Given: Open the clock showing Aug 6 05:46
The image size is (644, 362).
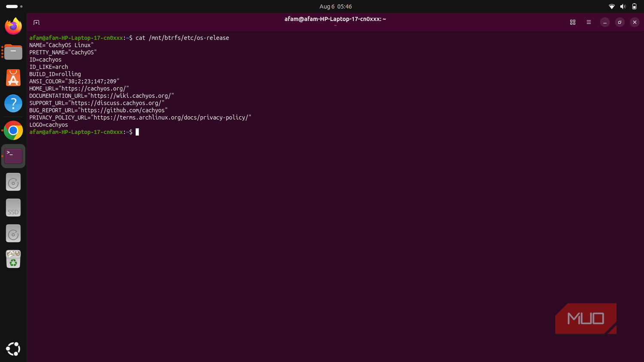Looking at the screenshot, I should (x=336, y=6).
